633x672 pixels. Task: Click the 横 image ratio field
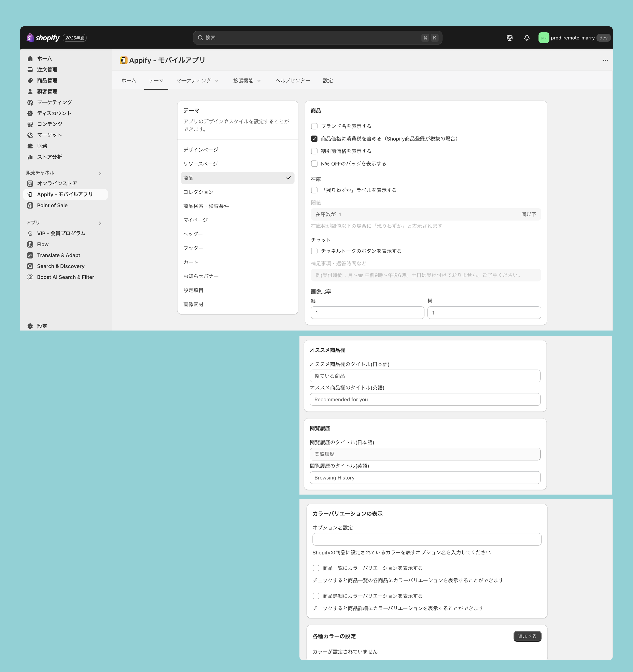tap(484, 313)
